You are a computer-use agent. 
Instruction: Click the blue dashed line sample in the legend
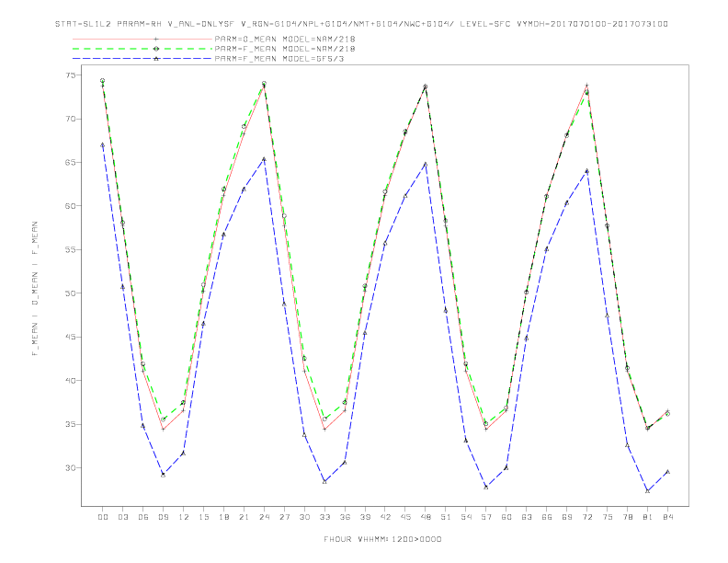point(142,59)
